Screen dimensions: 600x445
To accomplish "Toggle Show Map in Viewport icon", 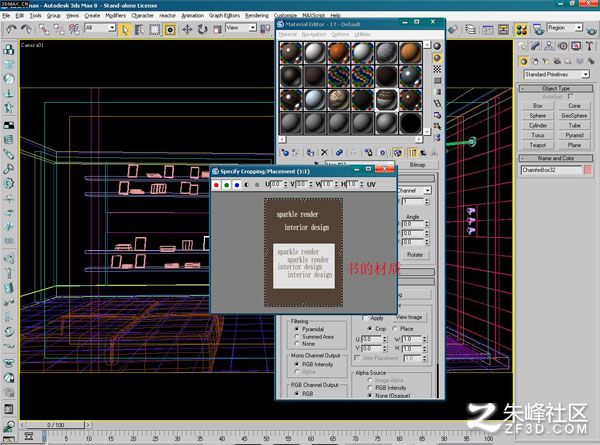I will point(397,153).
